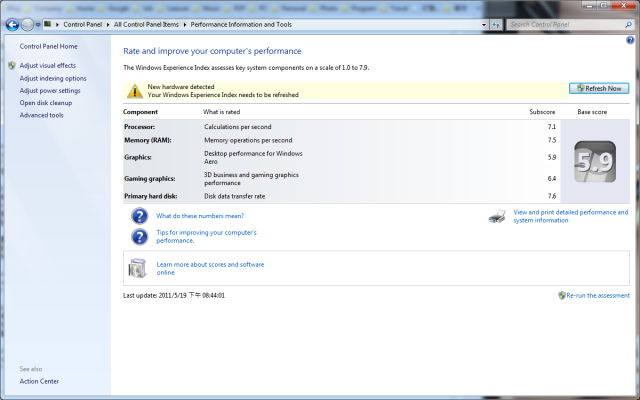640x400 pixels.
Task: Open the blue Help question icon
Action: tap(630, 40)
